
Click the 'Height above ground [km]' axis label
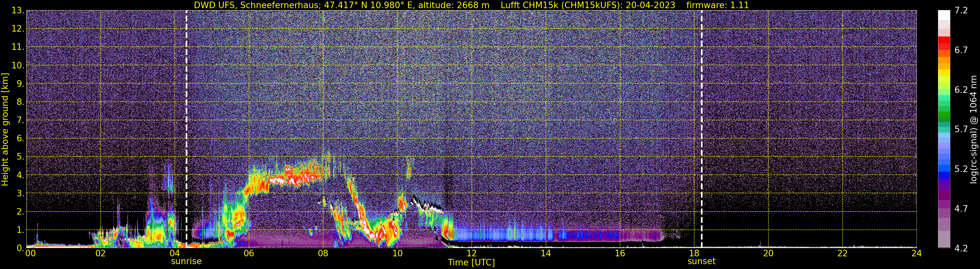point(5,130)
